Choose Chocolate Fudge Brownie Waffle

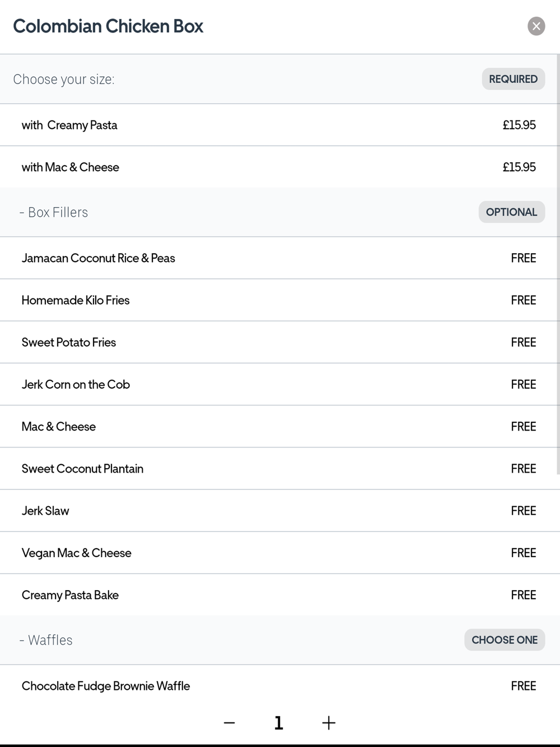[278, 686]
